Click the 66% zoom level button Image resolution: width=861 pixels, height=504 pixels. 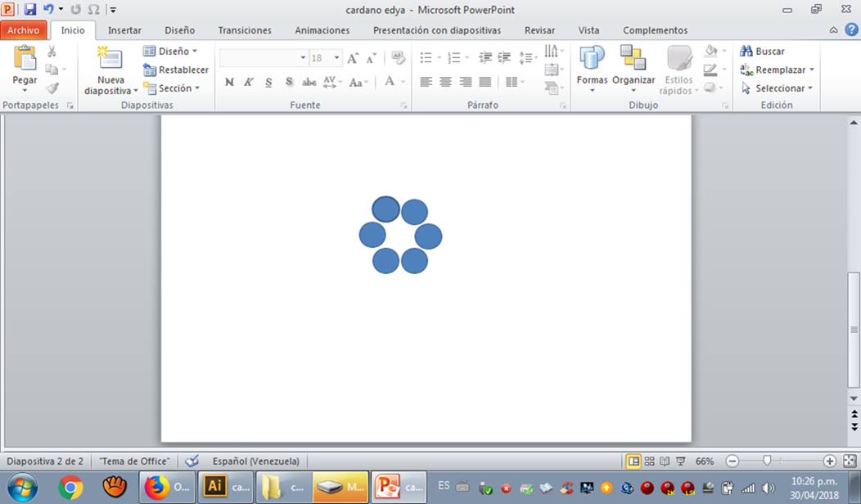tap(705, 461)
